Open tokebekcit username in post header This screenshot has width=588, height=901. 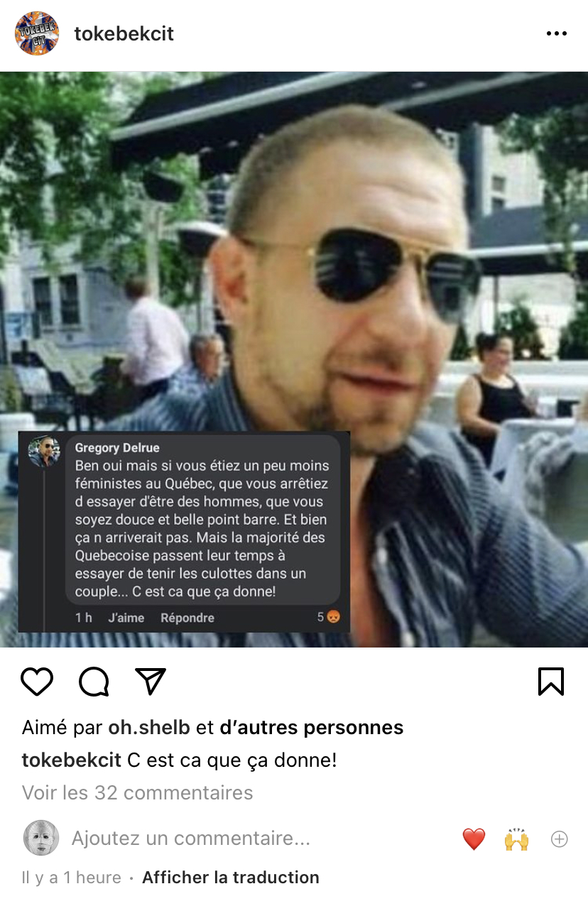(x=124, y=33)
